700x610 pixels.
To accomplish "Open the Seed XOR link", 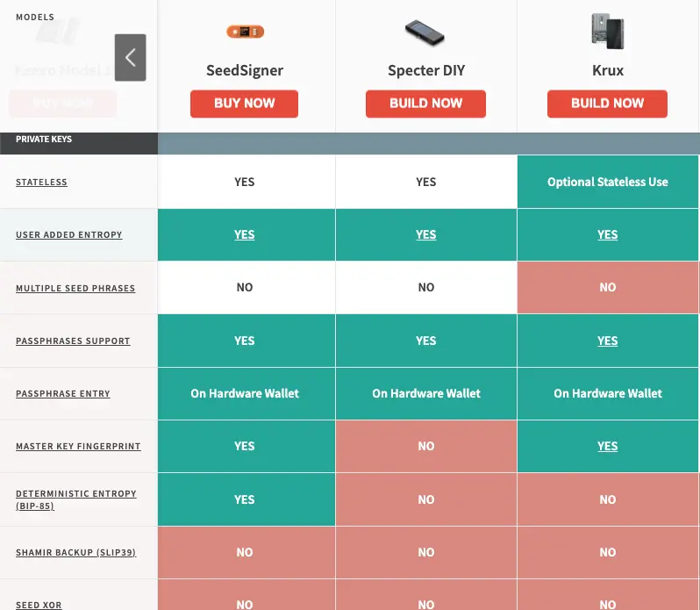I will pyautogui.click(x=39, y=605).
